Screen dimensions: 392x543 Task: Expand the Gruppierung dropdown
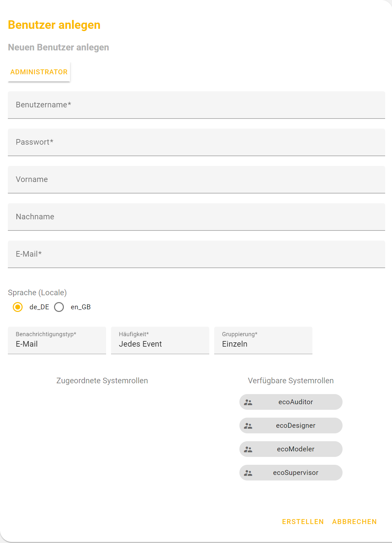263,340
